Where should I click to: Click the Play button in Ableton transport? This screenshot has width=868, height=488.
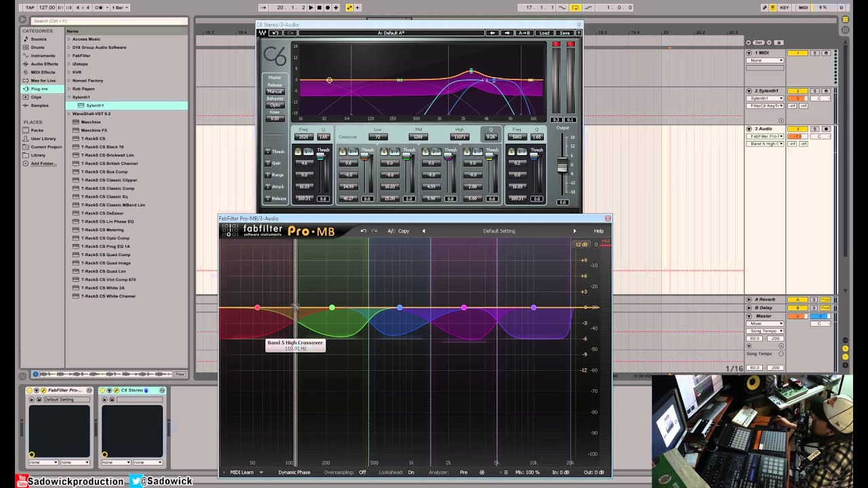coord(311,7)
